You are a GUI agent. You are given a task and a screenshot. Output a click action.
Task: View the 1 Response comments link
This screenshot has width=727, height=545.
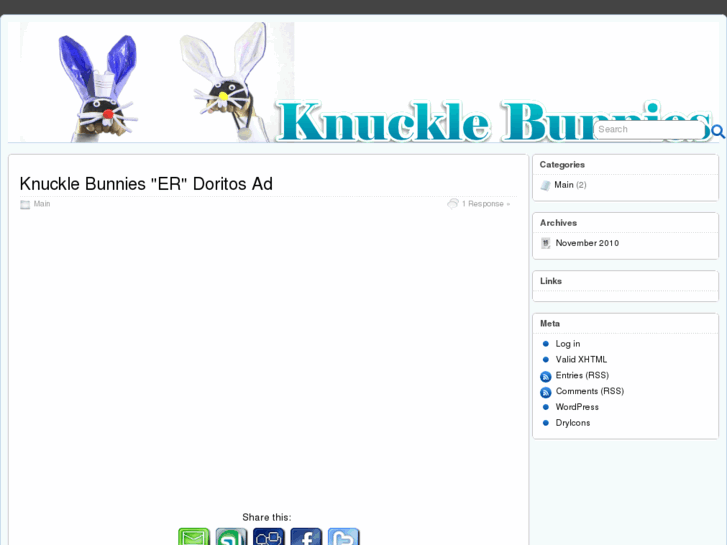click(x=485, y=204)
